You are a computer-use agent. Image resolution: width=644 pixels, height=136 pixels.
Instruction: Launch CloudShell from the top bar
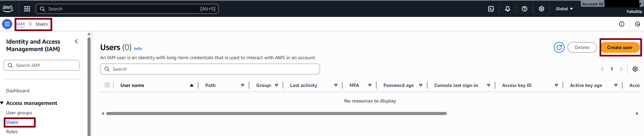tap(491, 9)
